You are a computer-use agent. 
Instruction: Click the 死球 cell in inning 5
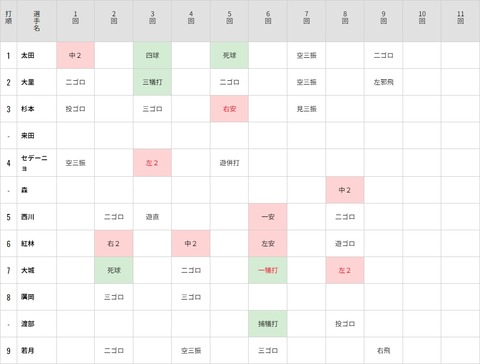point(229,55)
